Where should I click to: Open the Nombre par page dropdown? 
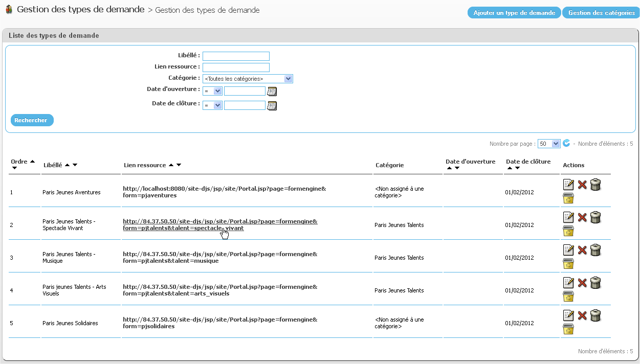tap(549, 144)
